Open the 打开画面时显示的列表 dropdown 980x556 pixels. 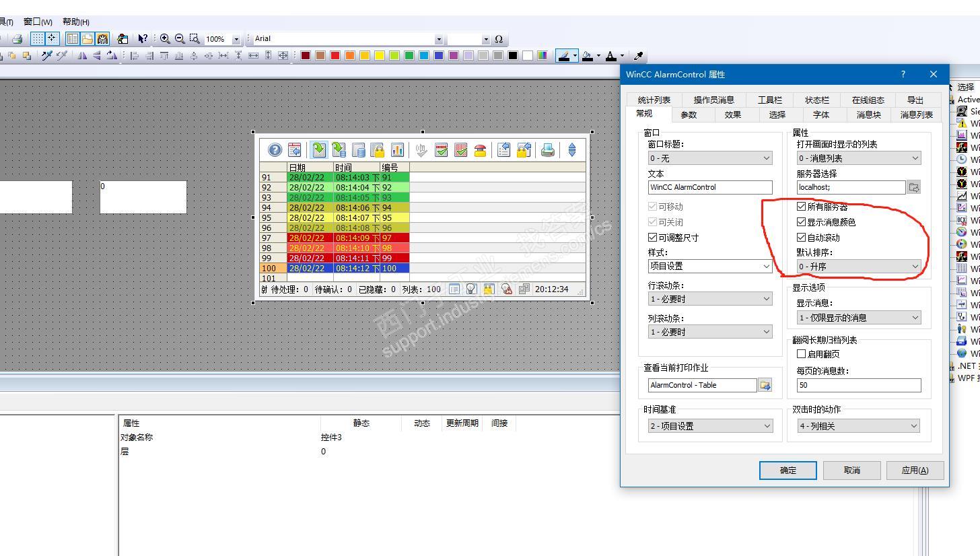click(859, 158)
